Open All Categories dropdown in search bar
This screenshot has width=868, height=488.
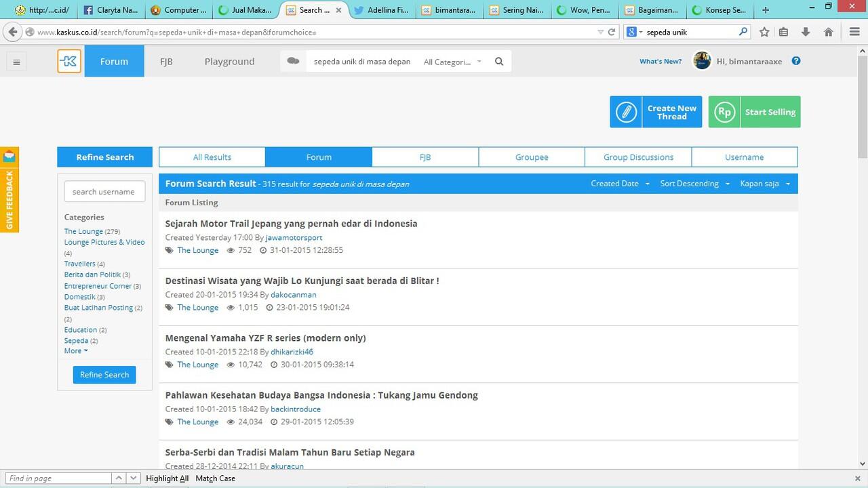[452, 62]
